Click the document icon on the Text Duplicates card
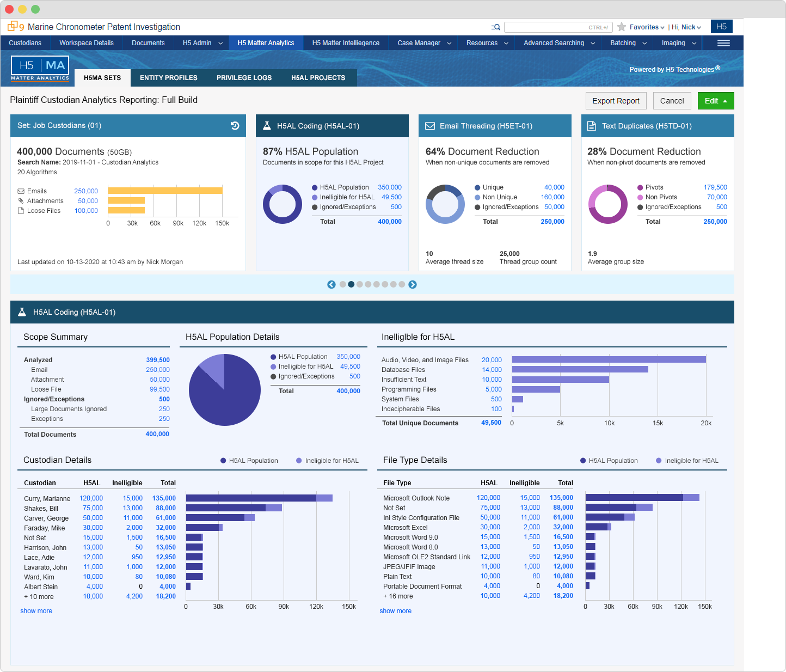The image size is (786, 672). click(592, 126)
